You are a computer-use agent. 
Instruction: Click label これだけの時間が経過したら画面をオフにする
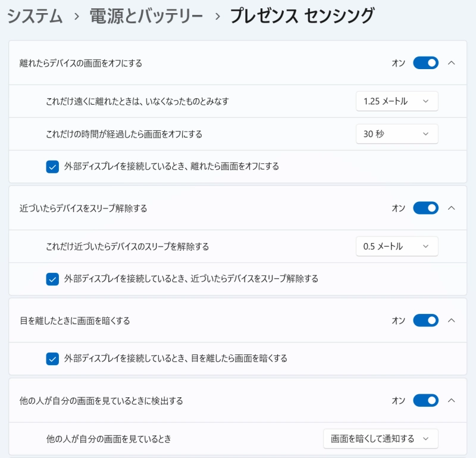(124, 135)
